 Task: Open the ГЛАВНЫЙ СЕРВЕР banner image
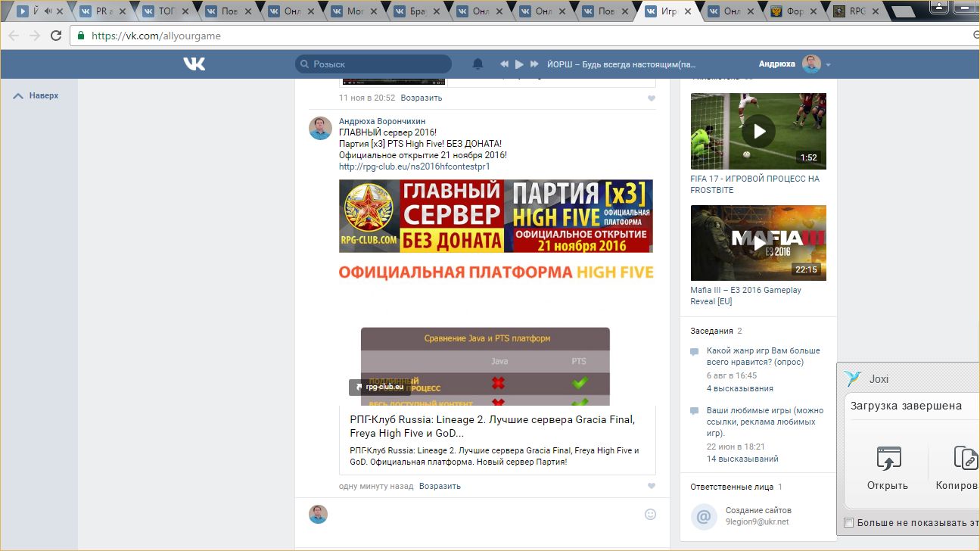(496, 216)
